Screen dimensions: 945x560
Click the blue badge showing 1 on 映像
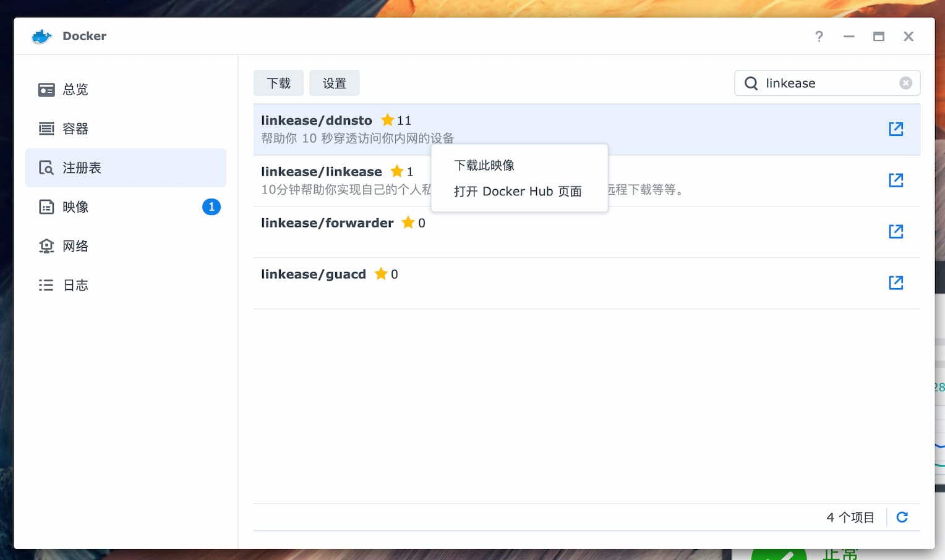pyautogui.click(x=212, y=206)
